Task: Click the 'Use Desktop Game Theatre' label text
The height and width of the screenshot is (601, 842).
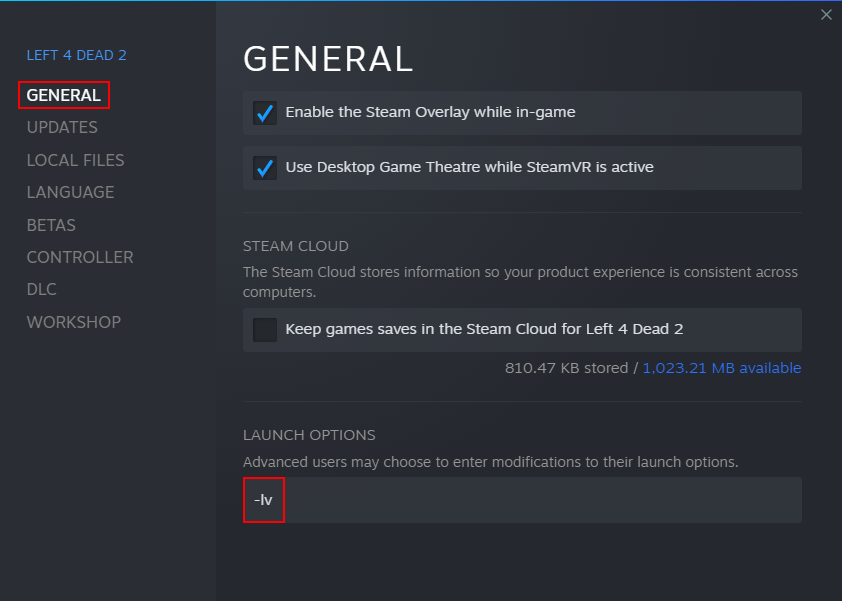Action: coord(469,167)
